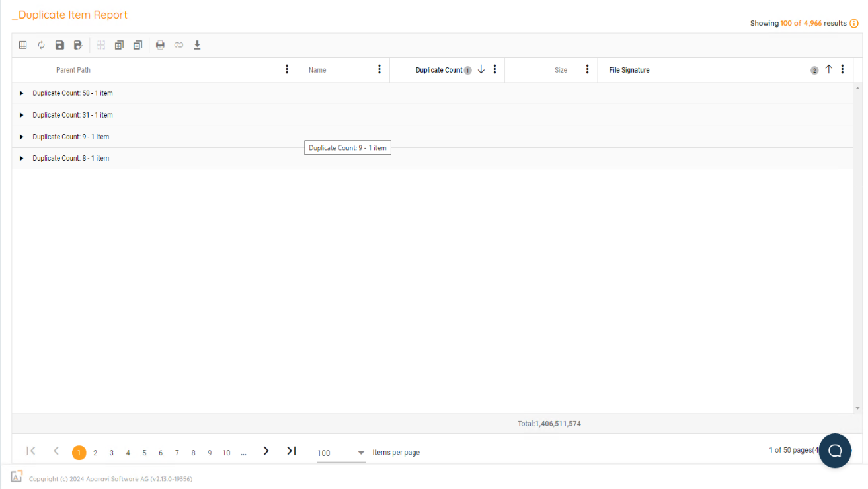Viewport: 868px width, 489px height.
Task: Click the results info icon
Action: pos(854,24)
